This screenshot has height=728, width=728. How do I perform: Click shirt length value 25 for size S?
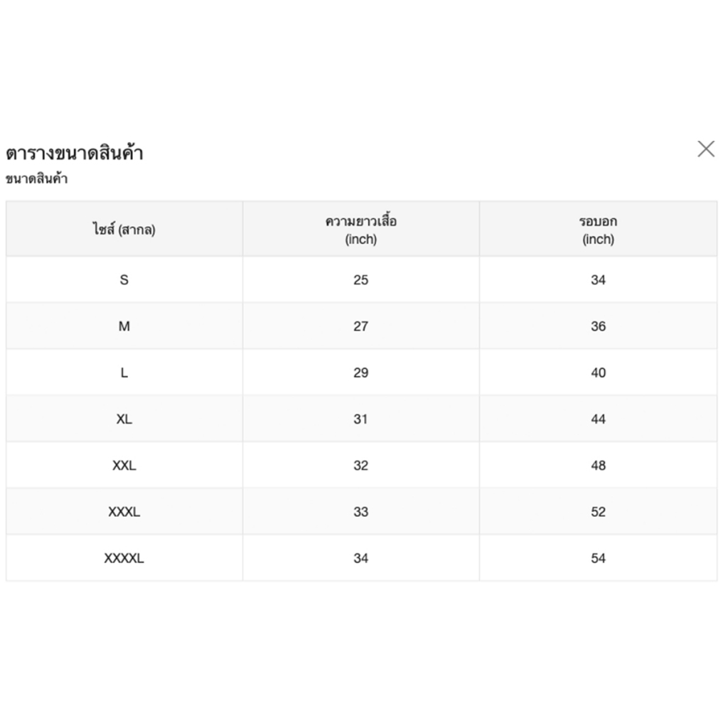click(x=361, y=280)
